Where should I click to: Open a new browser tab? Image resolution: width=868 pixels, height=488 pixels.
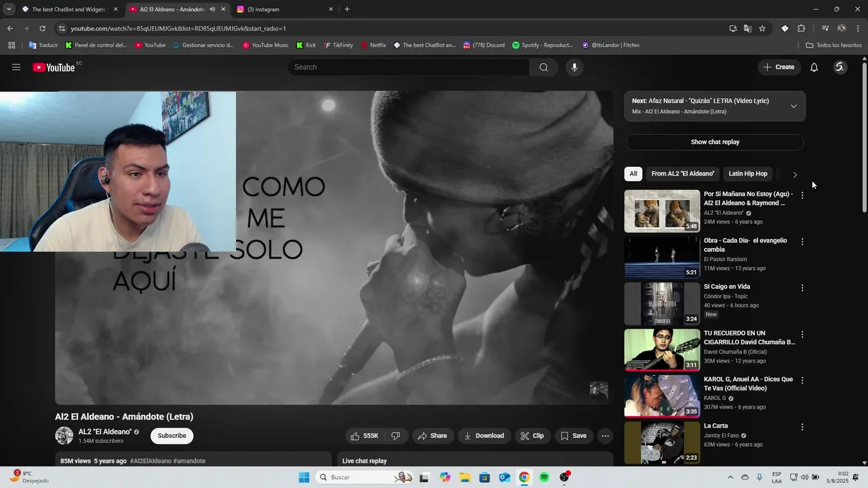click(347, 9)
